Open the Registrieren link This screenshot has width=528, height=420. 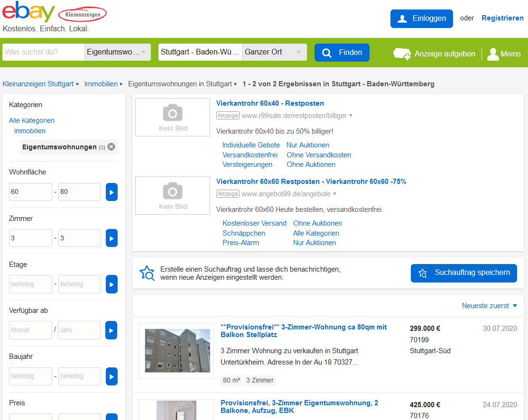pos(502,18)
